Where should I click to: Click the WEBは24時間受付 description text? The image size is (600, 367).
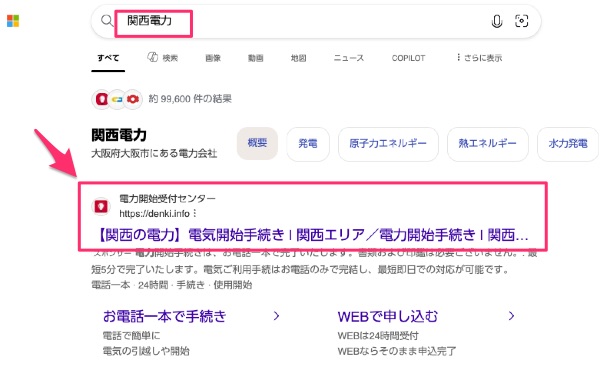click(x=378, y=336)
